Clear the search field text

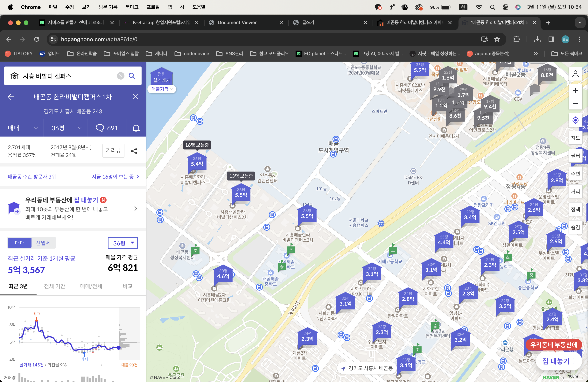pos(121,76)
